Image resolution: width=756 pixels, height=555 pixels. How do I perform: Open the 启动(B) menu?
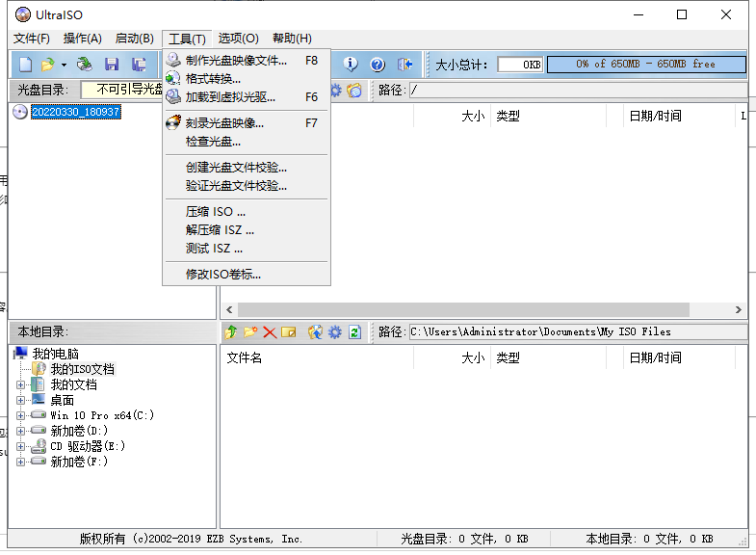[135, 39]
